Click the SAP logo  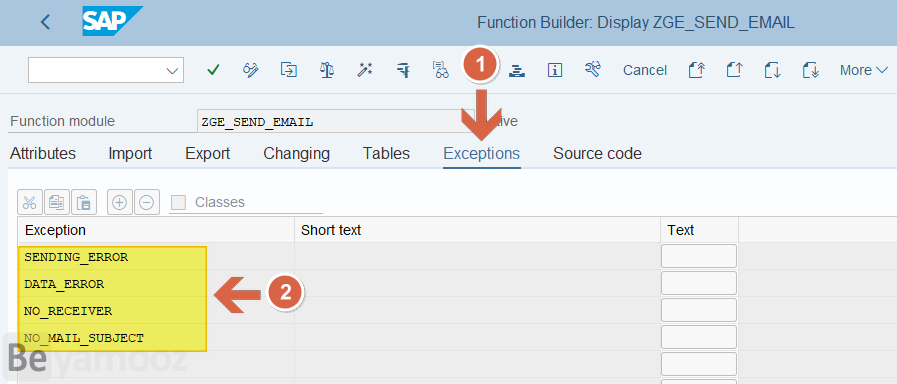112,21
